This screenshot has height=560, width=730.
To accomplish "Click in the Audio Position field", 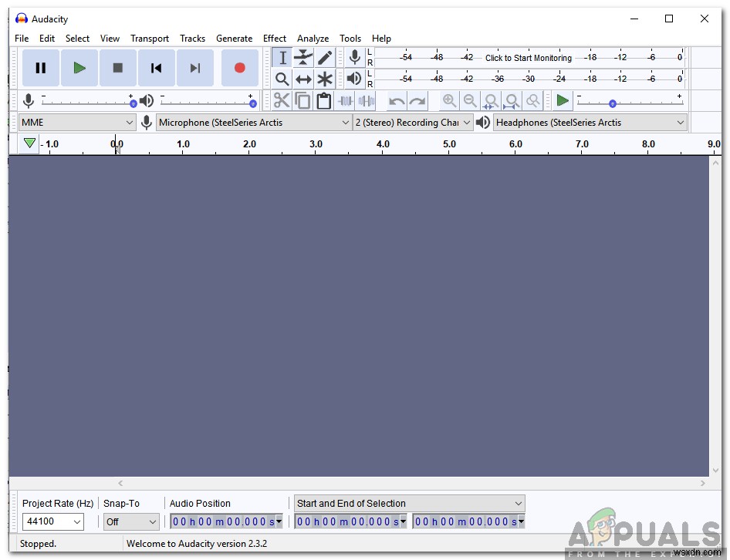I will point(224,521).
